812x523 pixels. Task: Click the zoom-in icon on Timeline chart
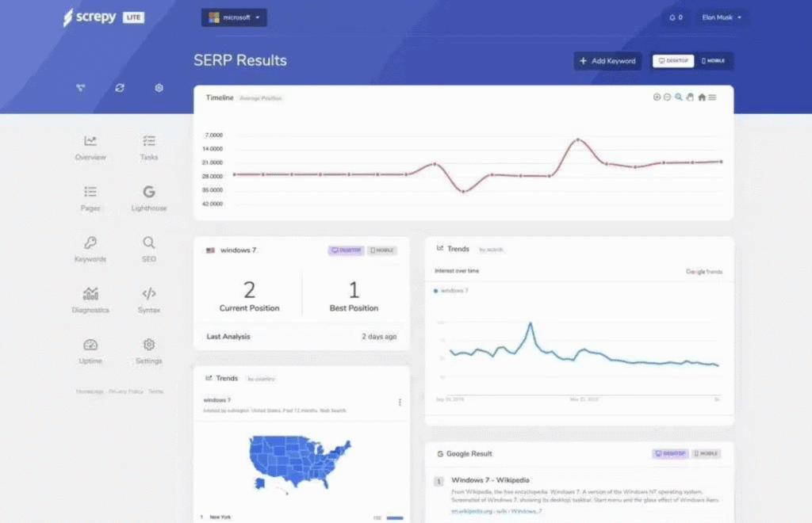click(657, 97)
